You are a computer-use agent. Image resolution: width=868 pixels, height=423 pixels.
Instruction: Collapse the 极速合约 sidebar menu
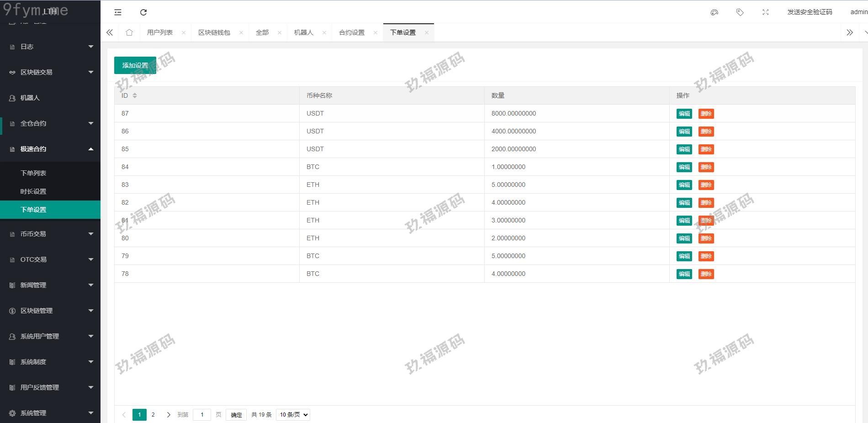(50, 149)
